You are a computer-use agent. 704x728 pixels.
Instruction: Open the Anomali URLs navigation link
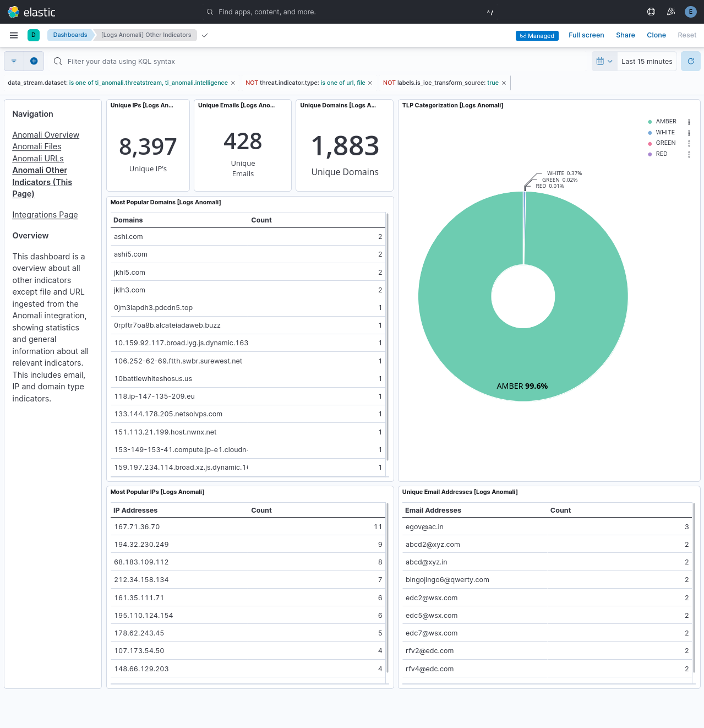point(37,159)
